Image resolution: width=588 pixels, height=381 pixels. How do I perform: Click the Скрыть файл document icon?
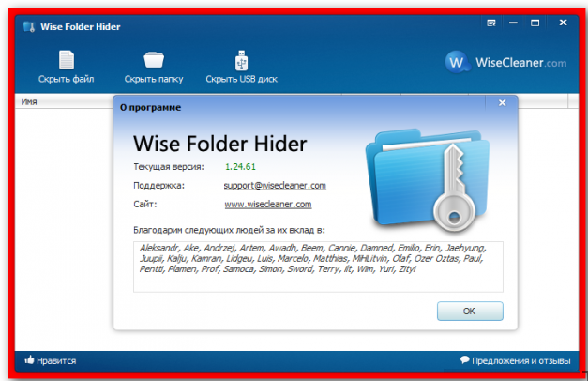(x=67, y=60)
